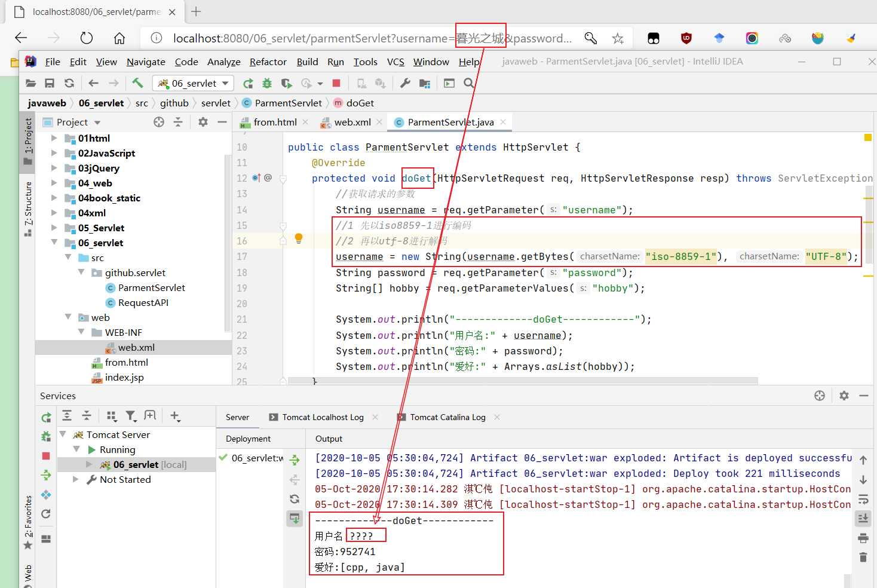Click Search Everywhere magnifier in IDE toolbar
The image size is (877, 588).
(x=469, y=83)
